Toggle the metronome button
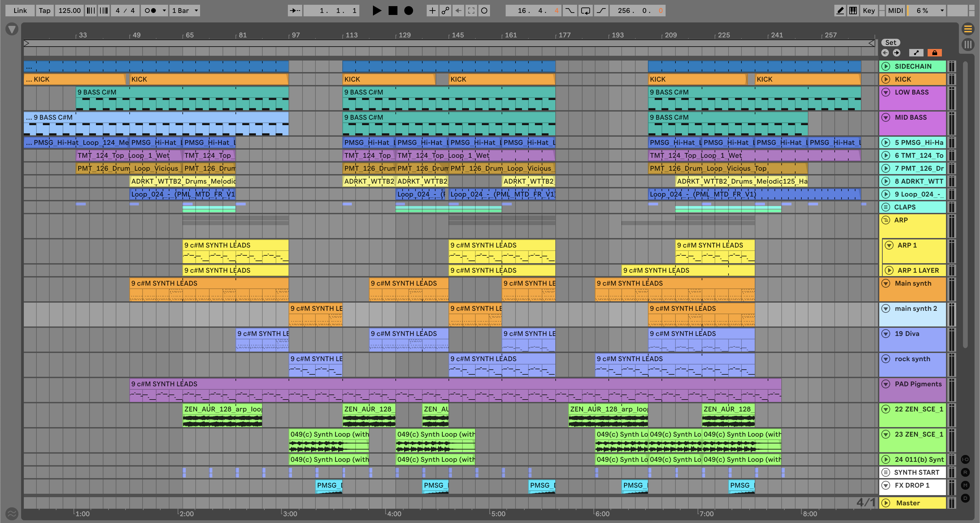980x523 pixels. [x=151, y=11]
